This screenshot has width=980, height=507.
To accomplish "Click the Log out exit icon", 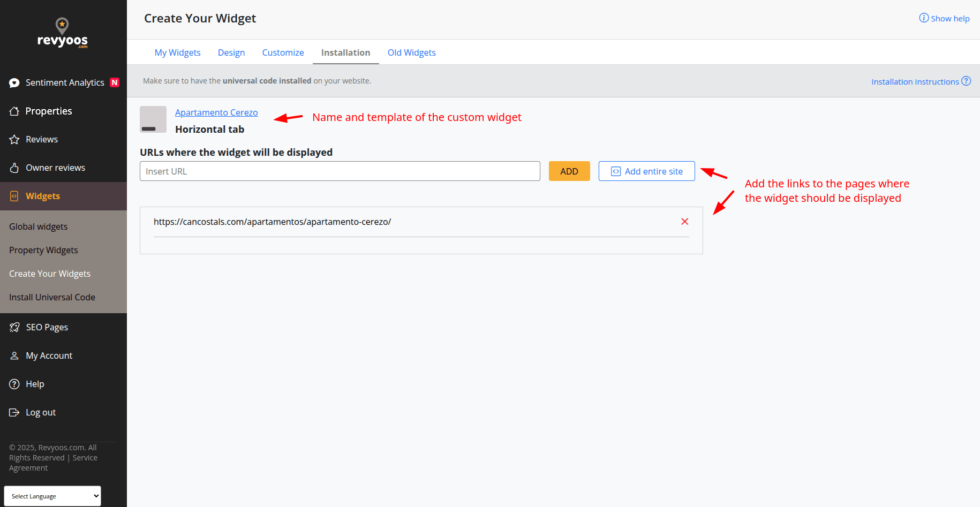I will coord(14,413).
